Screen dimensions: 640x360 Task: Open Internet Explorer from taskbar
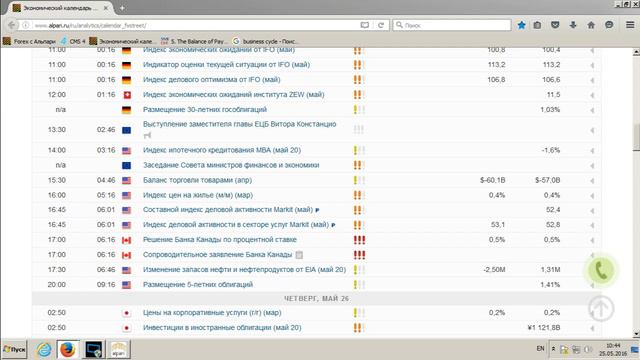[44, 350]
